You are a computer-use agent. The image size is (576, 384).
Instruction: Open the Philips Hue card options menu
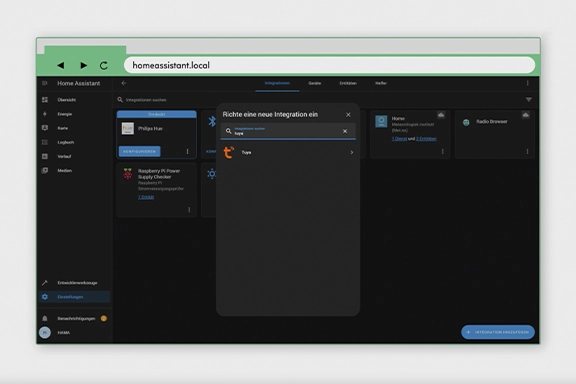(x=187, y=151)
